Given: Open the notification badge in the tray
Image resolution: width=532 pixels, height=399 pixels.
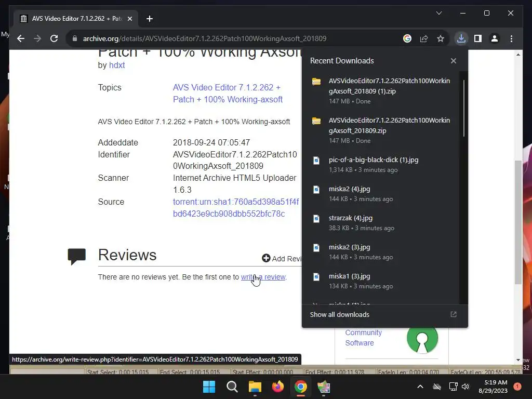Looking at the screenshot, I should point(517,386).
